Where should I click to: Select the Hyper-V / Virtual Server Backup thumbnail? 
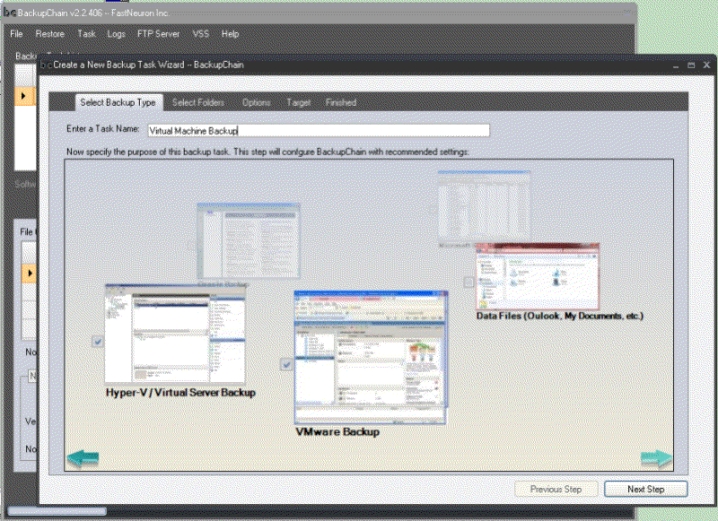[x=175, y=333]
